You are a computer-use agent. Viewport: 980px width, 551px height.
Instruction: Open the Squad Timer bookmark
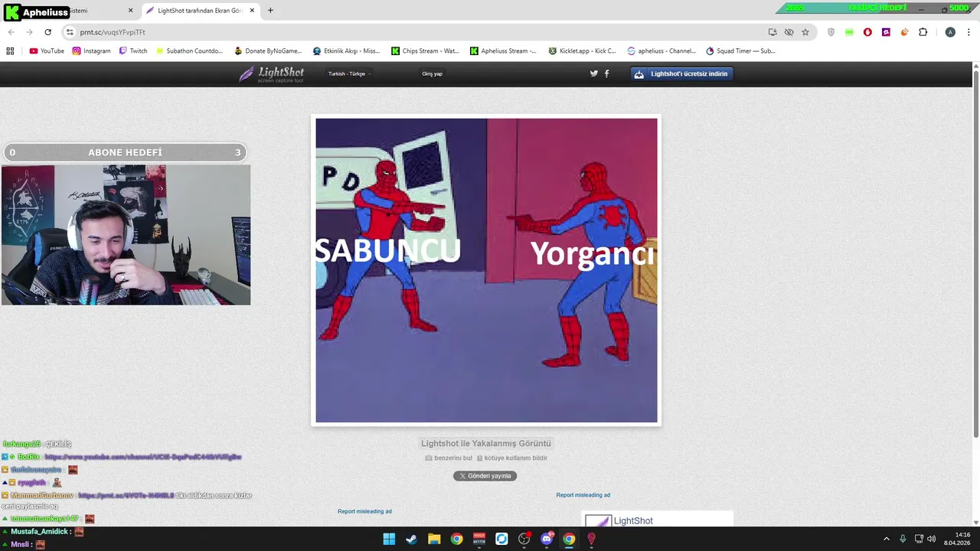(x=741, y=51)
